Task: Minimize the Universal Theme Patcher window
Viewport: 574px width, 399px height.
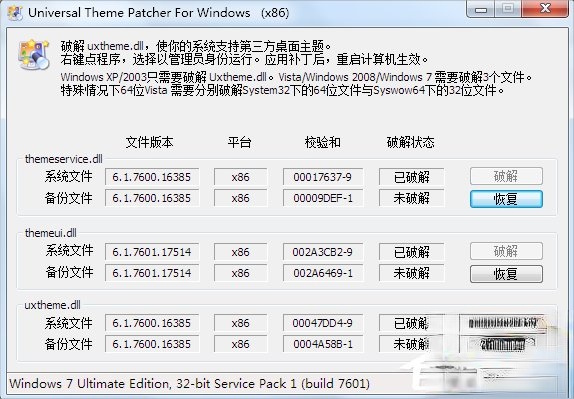Action: 481,9
